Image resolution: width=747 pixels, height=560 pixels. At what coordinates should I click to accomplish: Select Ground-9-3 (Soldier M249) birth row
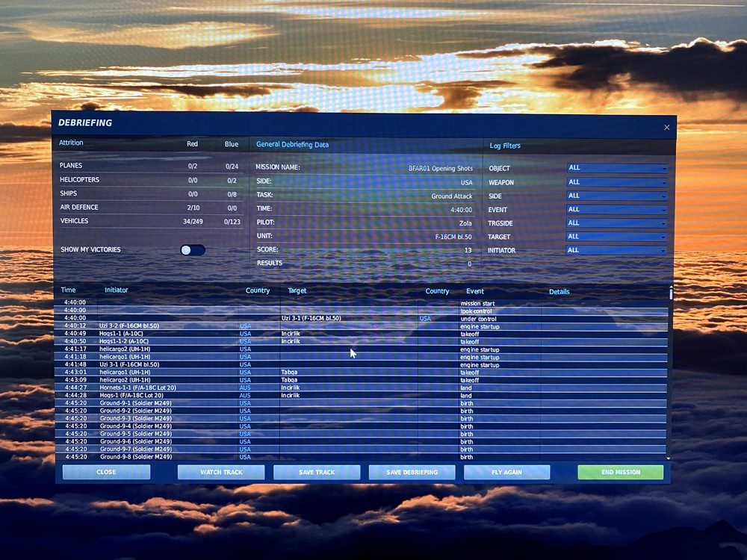(362, 419)
